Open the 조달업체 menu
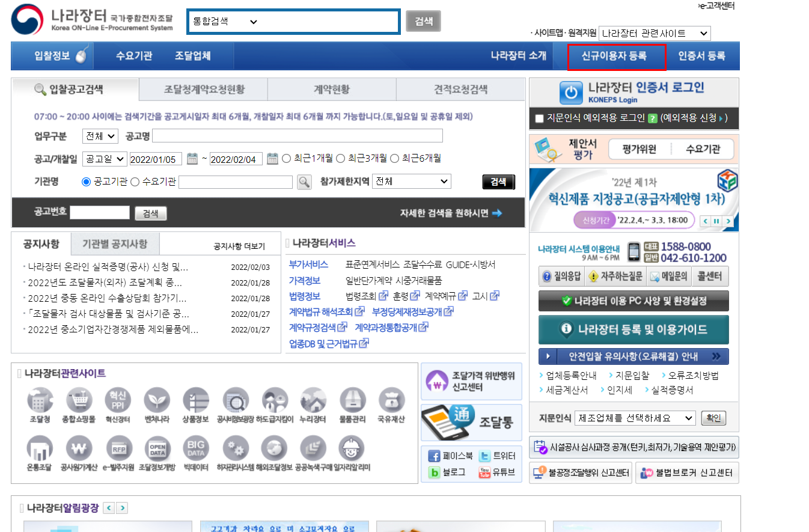This screenshot has height=532, width=809. [x=193, y=56]
